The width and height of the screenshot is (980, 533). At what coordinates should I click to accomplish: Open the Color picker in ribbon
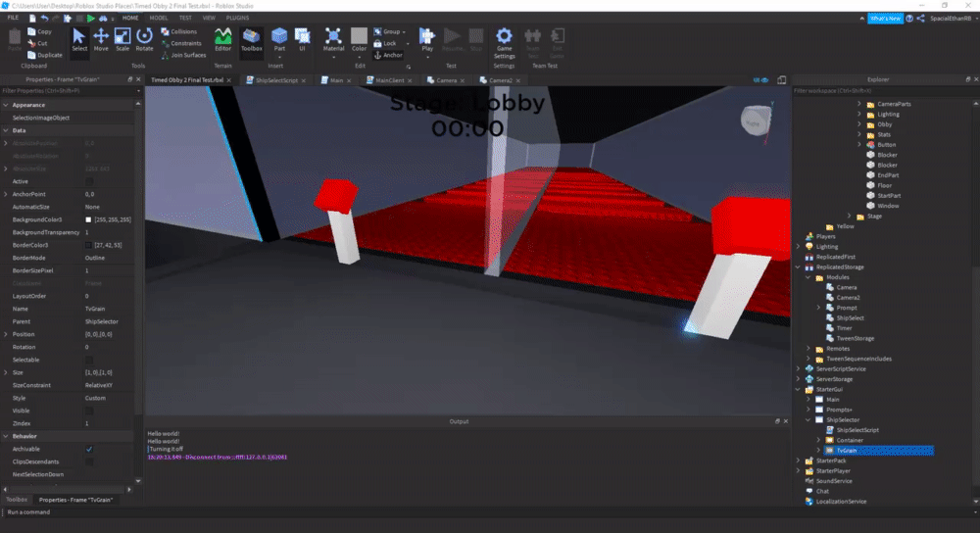coord(359,42)
